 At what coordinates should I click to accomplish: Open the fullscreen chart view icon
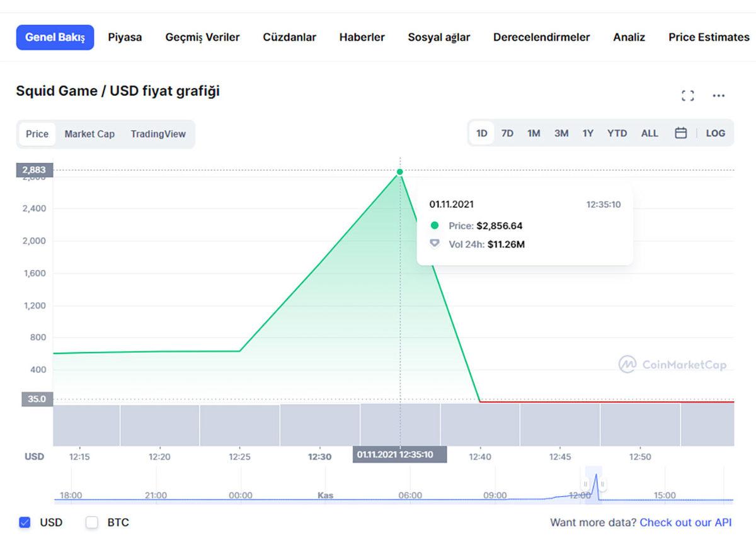pyautogui.click(x=688, y=95)
